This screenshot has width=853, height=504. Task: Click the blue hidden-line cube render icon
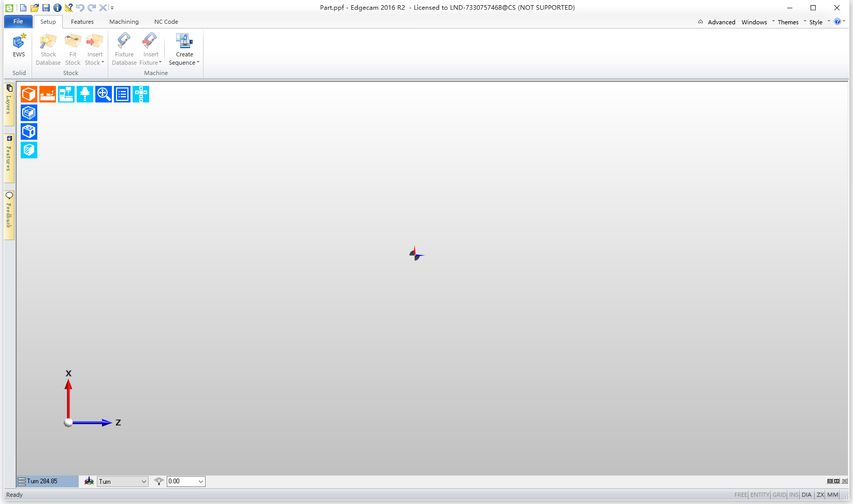[29, 131]
